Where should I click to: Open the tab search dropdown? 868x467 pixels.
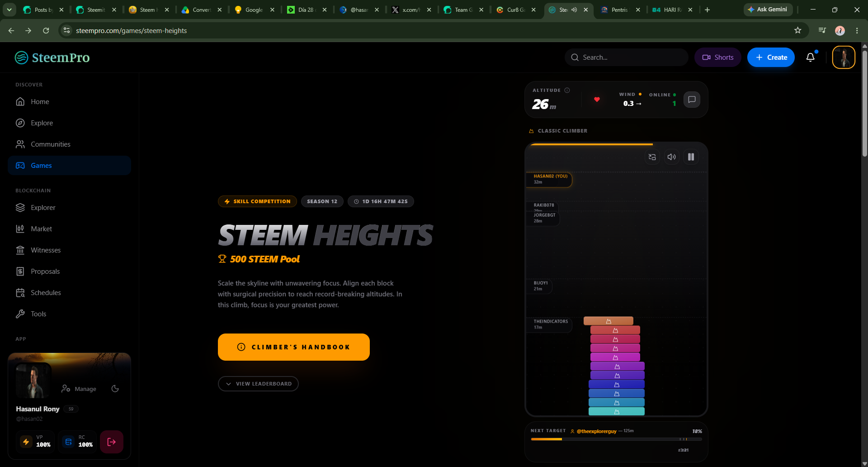9,10
